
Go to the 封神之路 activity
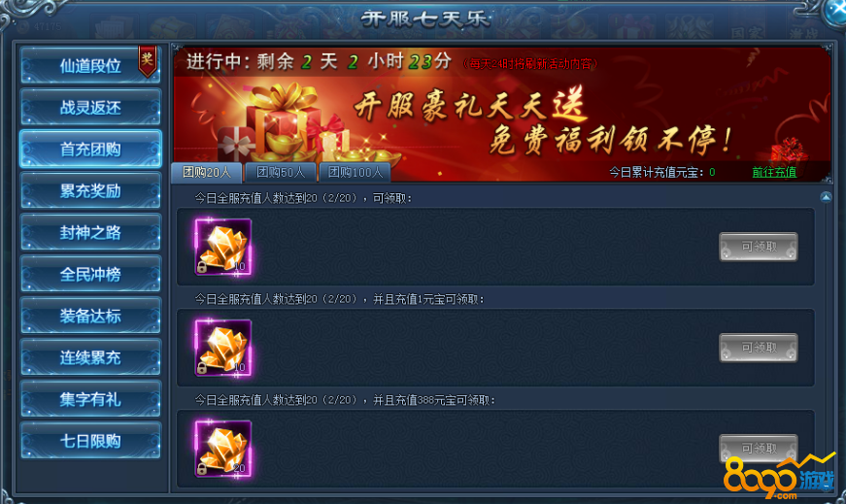[90, 232]
